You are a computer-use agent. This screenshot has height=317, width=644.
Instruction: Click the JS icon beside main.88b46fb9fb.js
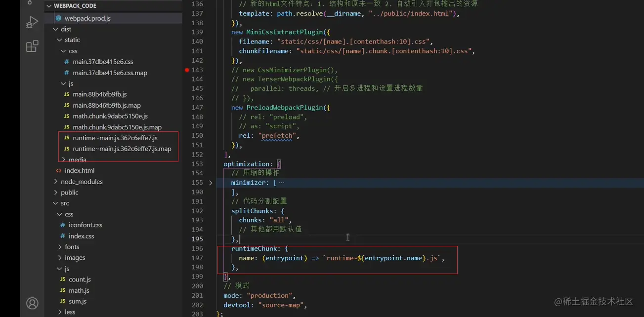point(67,94)
